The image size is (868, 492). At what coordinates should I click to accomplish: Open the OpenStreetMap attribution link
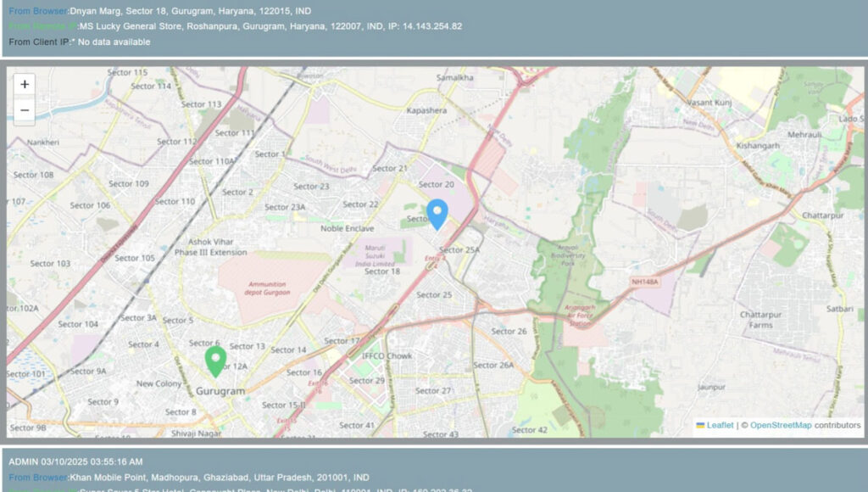pos(780,425)
